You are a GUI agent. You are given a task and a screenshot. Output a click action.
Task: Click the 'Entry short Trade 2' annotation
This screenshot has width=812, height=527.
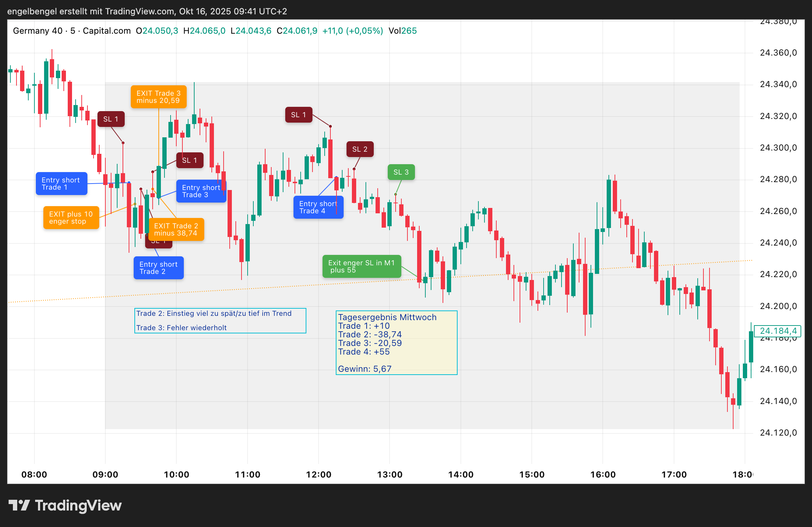click(x=158, y=267)
